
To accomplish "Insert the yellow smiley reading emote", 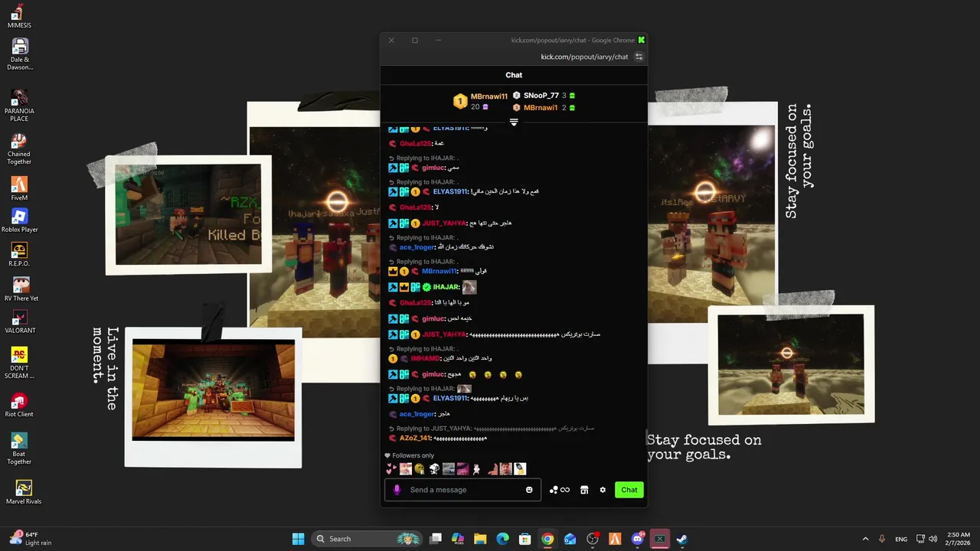I will point(420,468).
